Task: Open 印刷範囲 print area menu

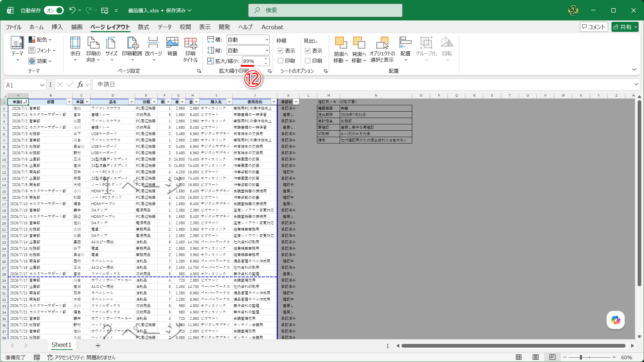Action: 132,49
